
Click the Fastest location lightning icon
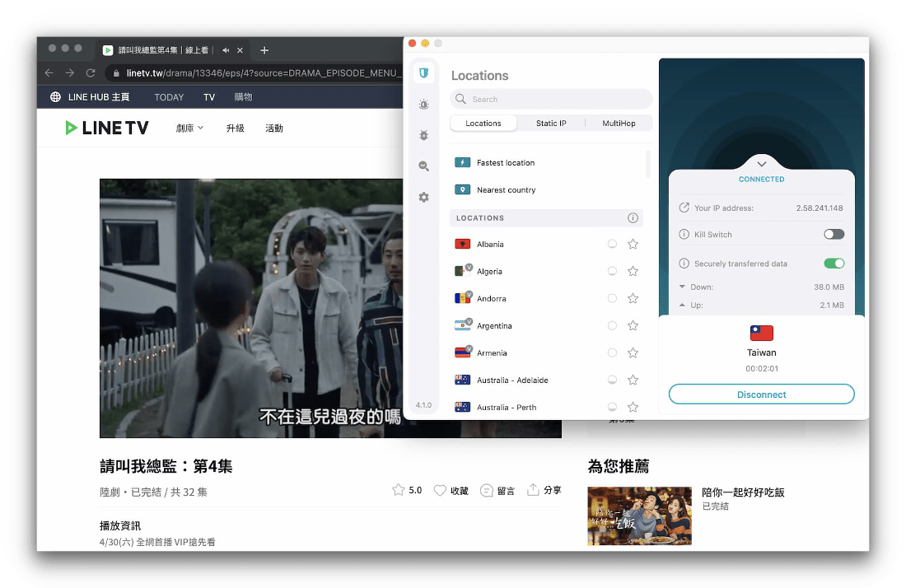462,162
